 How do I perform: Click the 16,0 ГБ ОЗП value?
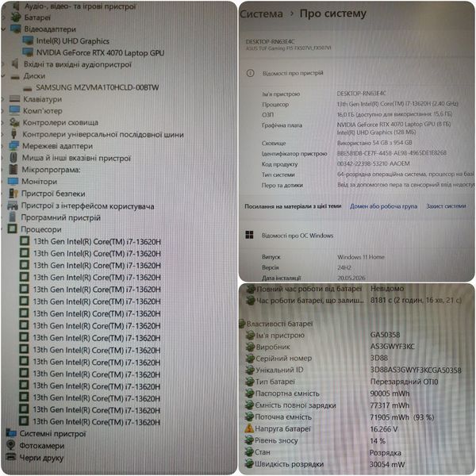pyautogui.click(x=394, y=114)
